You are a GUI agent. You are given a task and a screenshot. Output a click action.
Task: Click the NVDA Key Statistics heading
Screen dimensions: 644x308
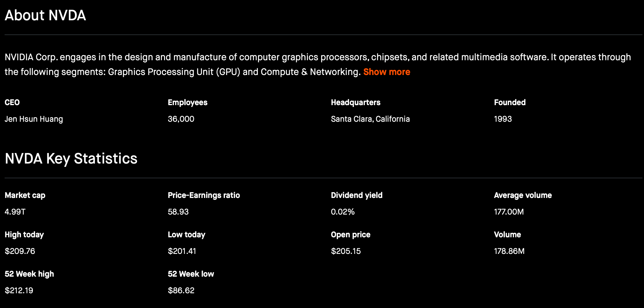click(71, 159)
